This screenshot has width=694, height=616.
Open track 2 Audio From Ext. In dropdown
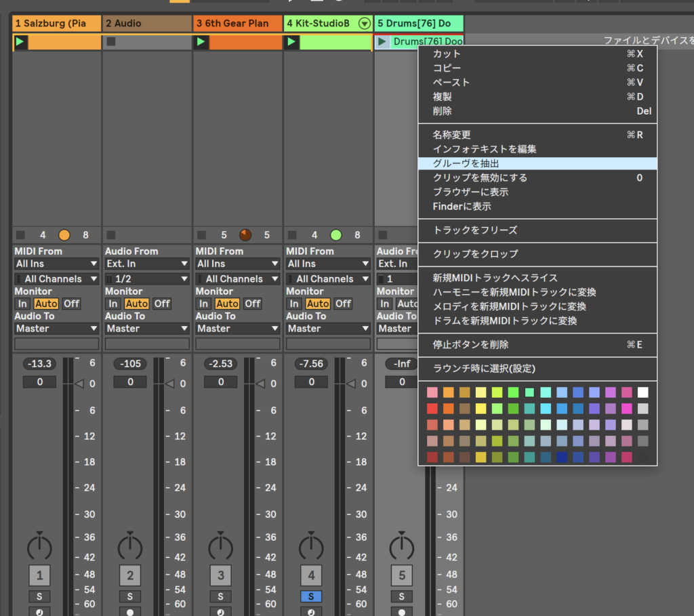(147, 264)
